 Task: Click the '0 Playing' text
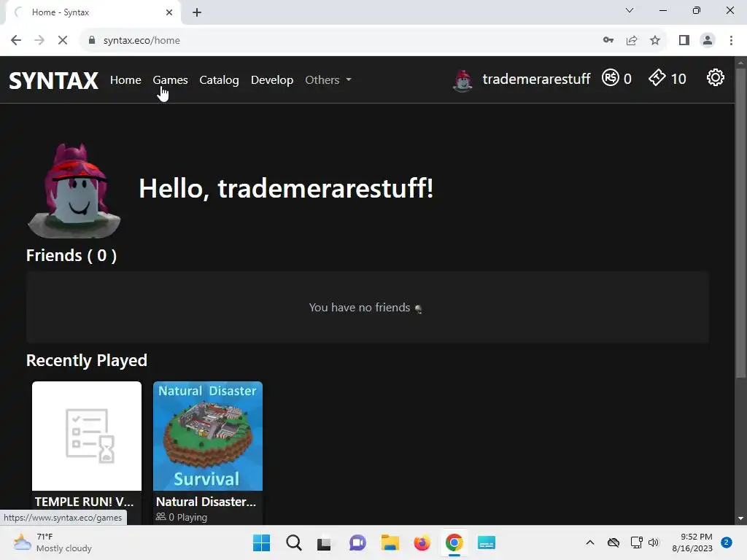click(187, 517)
